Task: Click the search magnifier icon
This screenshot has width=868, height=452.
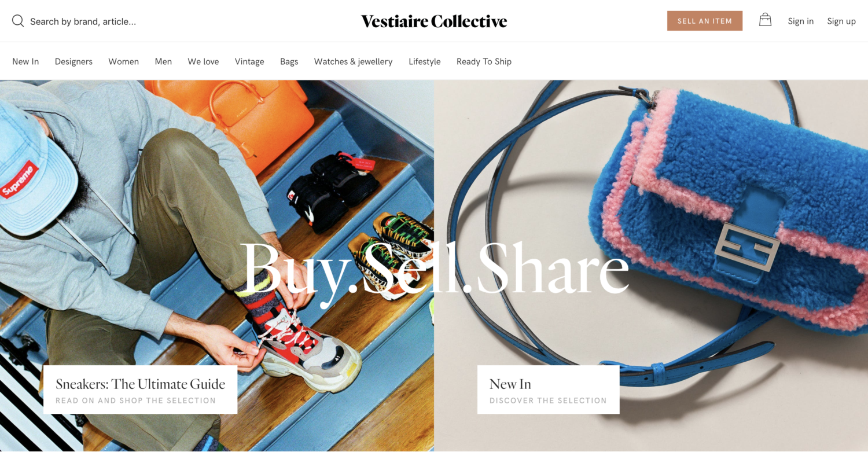Action: 18,21
